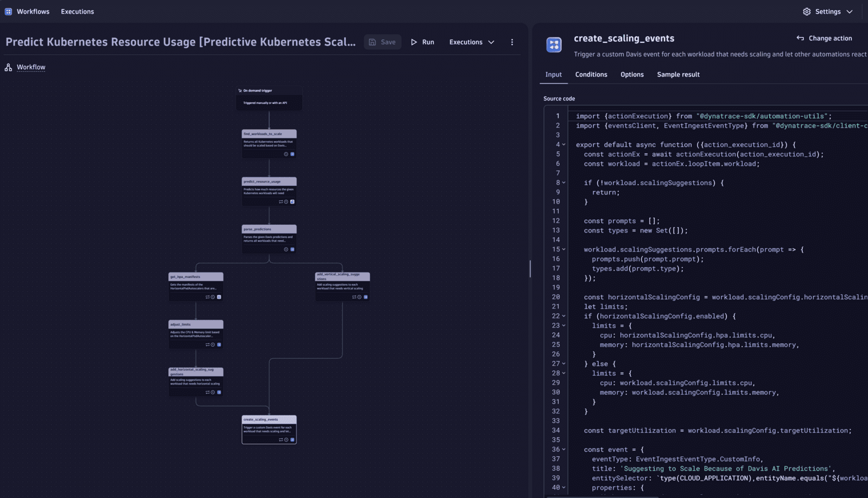Click the action icon on add_horizontal_scaling_suggestions node
The width and height of the screenshot is (868, 498).
tap(219, 392)
